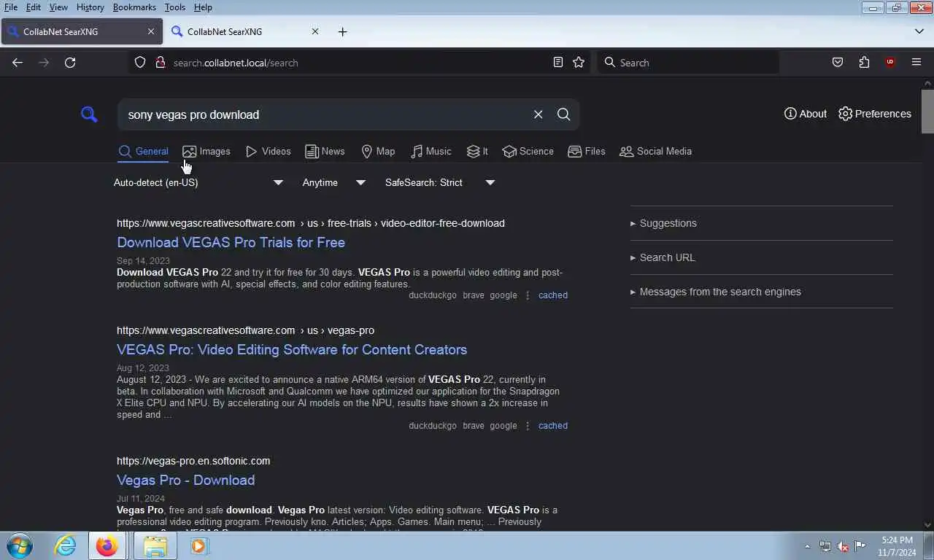The image size is (934, 560).
Task: Open Save to Pocket icon
Action: point(838,63)
